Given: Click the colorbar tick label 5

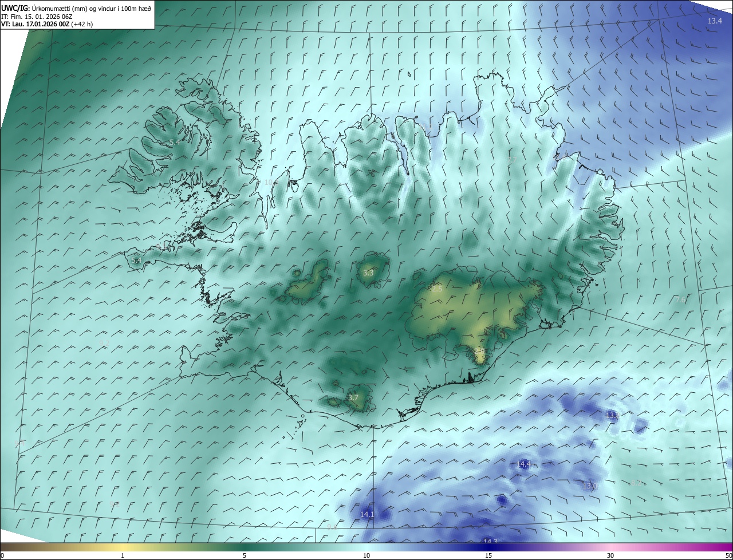Looking at the screenshot, I should pos(245,555).
